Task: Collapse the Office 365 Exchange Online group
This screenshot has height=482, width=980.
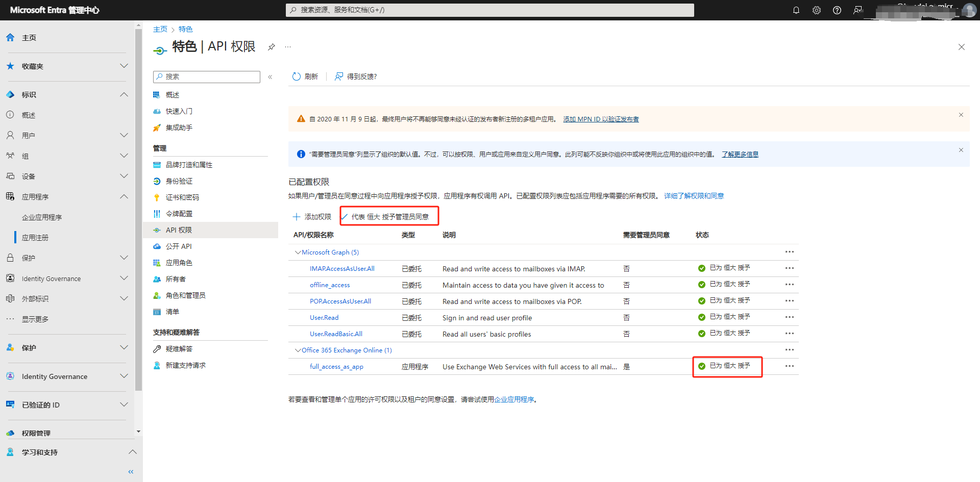Action: click(298, 350)
